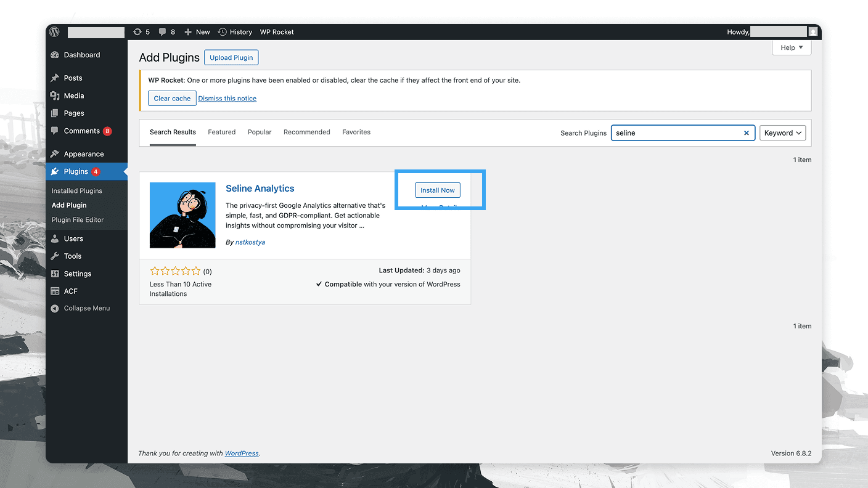Viewport: 868px width, 488px height.
Task: Click the Version 6.8.2 footer text
Action: (x=792, y=453)
